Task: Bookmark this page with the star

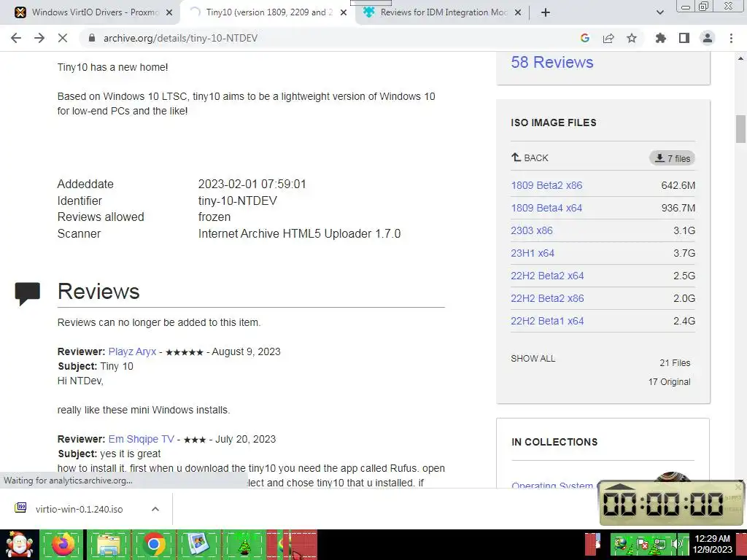Action: click(632, 38)
